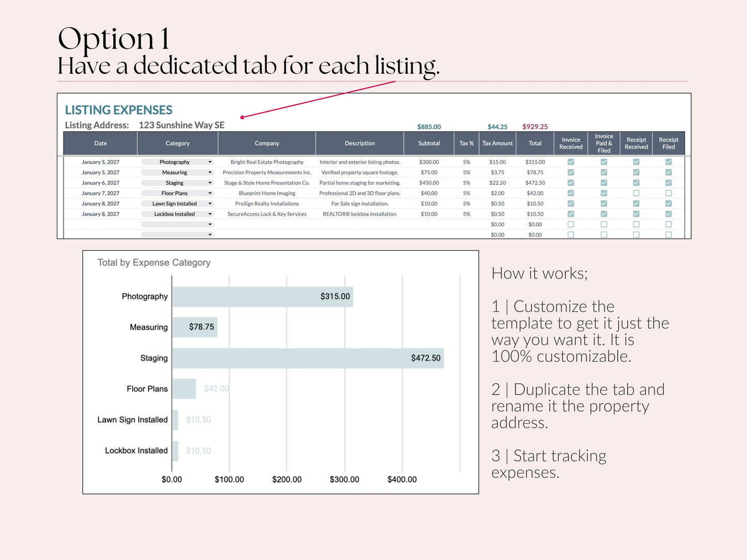Toggle Receipt Received checkbox for Floor Plans row
This screenshot has height=560, width=747.
636,193
